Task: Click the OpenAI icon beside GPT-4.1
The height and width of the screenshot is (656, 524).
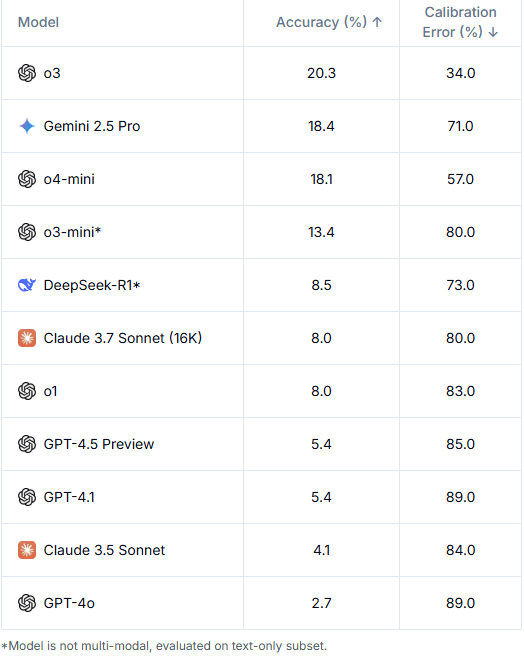Action: pyautogui.click(x=27, y=497)
